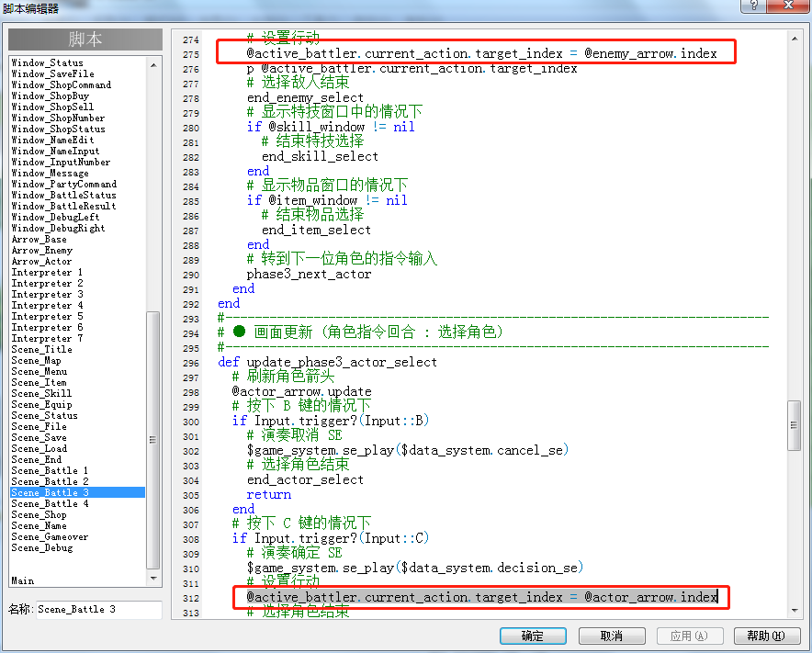The height and width of the screenshot is (653, 812).
Task: Click the code editor scroll-down arrow
Action: 794,611
